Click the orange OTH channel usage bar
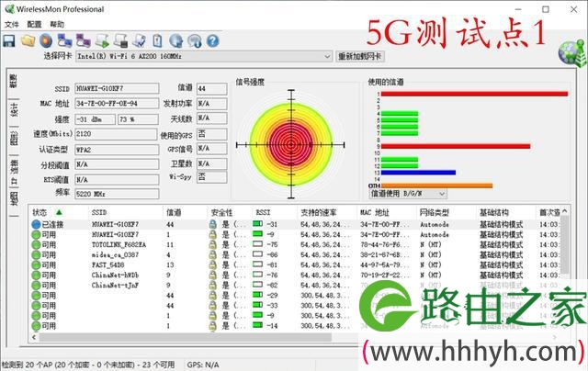 (x=437, y=185)
